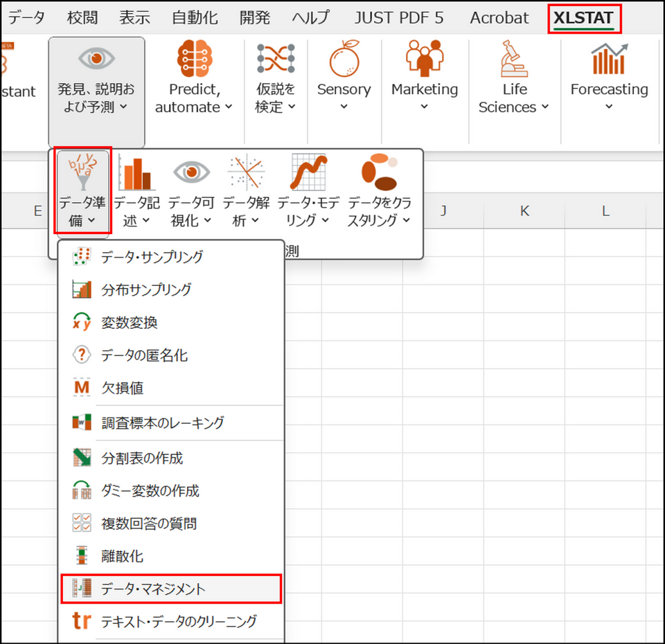The width and height of the screenshot is (665, 644).
Task: Click the データ・マネジメント table icon
Action: point(82,588)
